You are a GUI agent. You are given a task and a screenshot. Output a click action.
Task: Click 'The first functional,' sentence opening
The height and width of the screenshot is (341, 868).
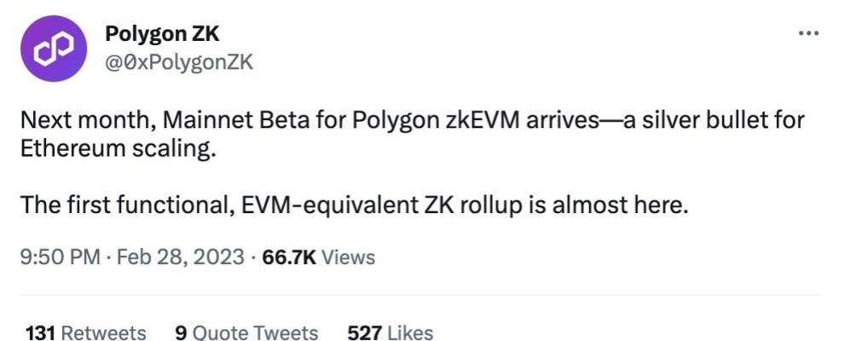[x=127, y=205]
